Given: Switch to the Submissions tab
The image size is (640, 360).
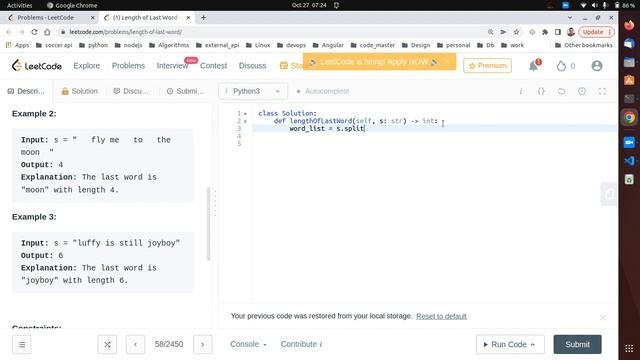Looking at the screenshot, I should coord(185,91).
